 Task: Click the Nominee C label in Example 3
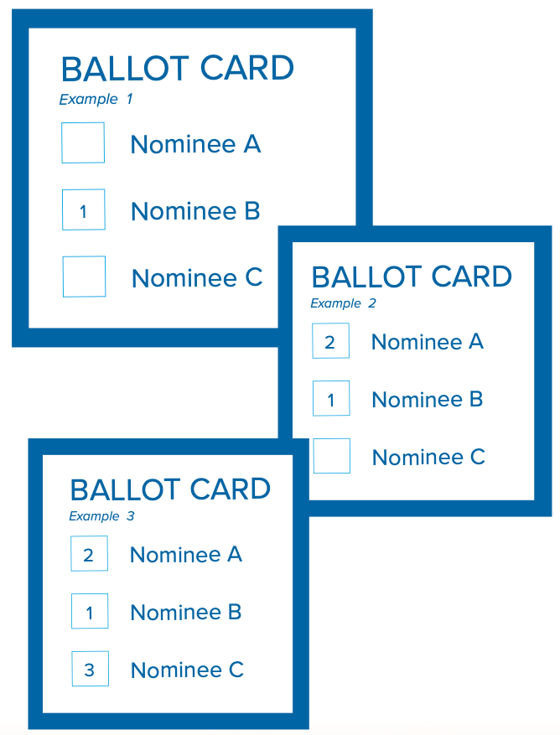[x=187, y=670]
